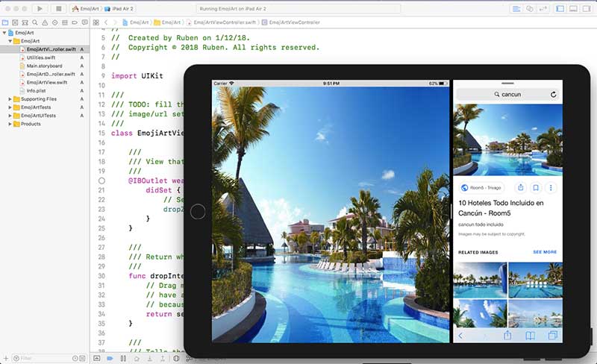Show only source-controlled files filter
597x364 pixels.
pyautogui.click(x=83, y=358)
